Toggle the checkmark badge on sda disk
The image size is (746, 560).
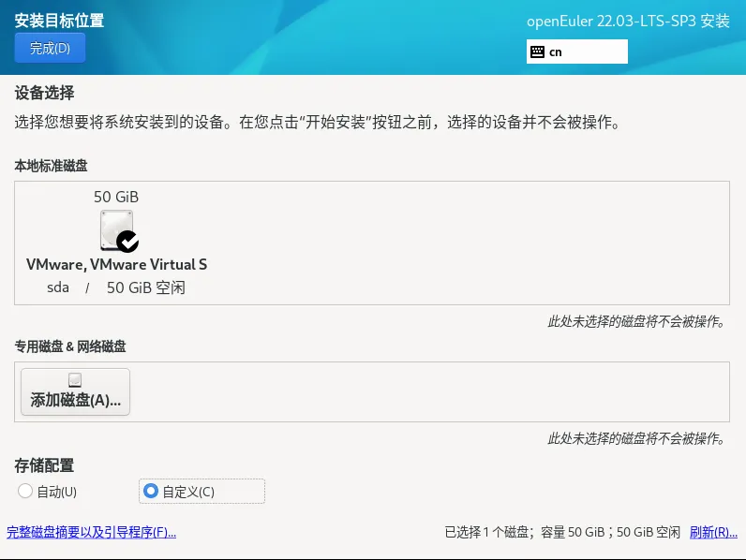[x=127, y=242]
